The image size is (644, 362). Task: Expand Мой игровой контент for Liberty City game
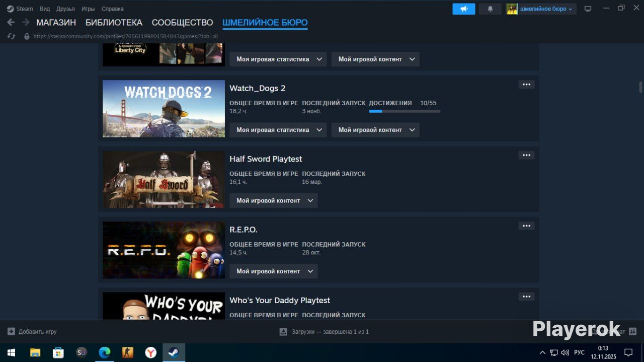tap(375, 59)
